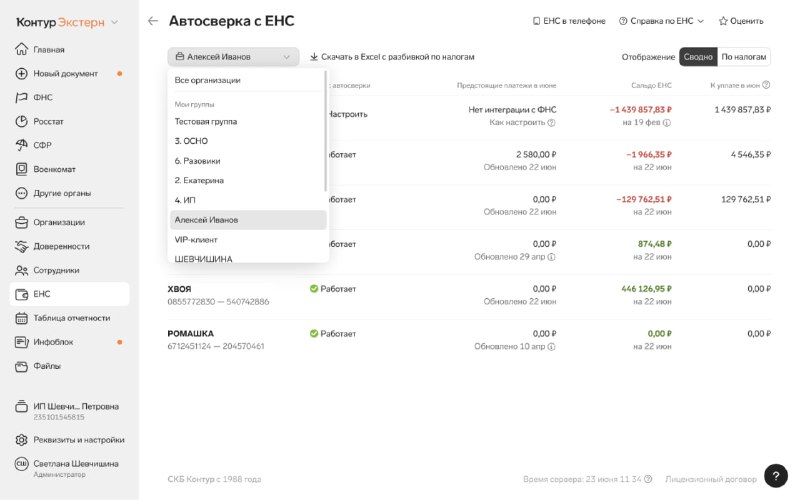Open Доверенности handshake icon
Viewport: 800px width, 500px height.
(21, 246)
